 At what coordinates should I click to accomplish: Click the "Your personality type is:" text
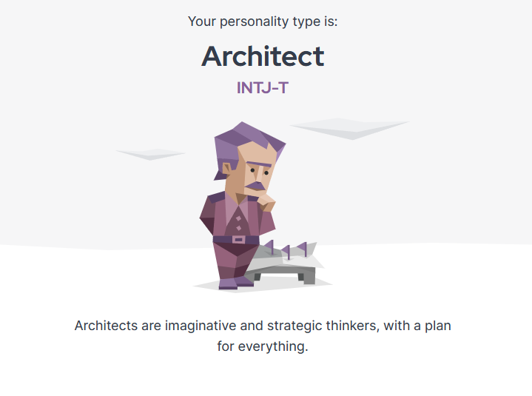(x=263, y=21)
